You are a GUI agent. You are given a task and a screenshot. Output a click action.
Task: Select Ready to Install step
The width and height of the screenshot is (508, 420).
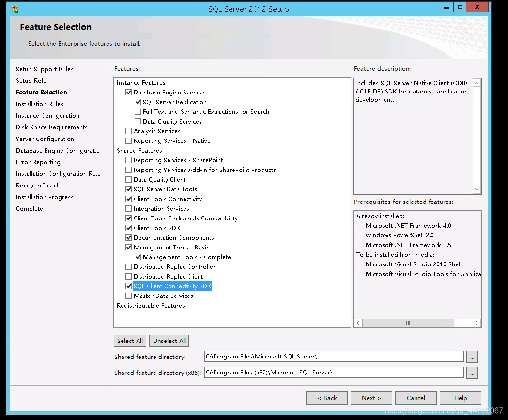[x=38, y=186]
